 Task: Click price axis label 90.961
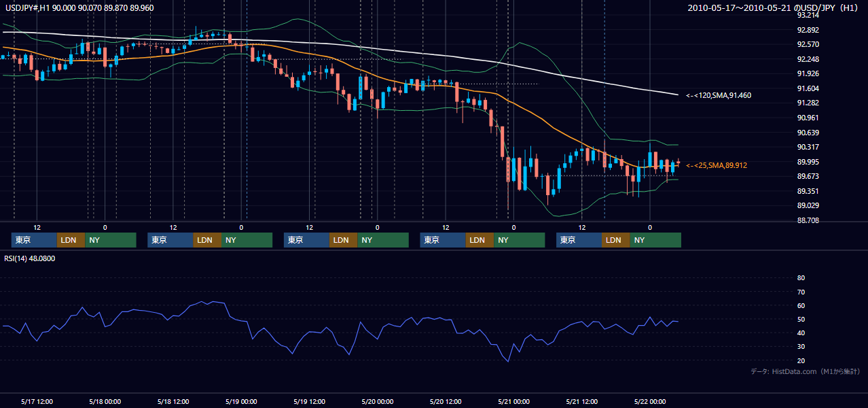click(x=808, y=118)
